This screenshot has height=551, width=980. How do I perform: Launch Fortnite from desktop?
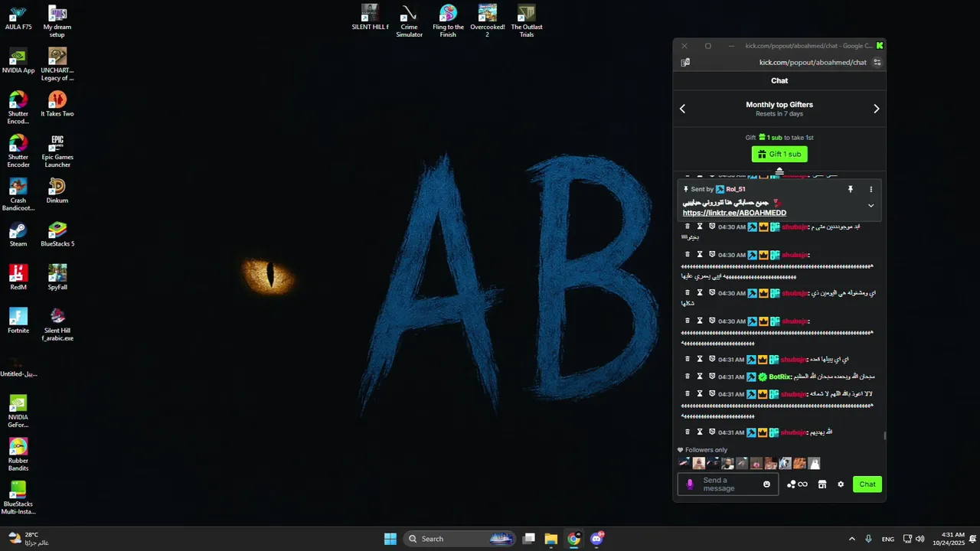coord(18,321)
